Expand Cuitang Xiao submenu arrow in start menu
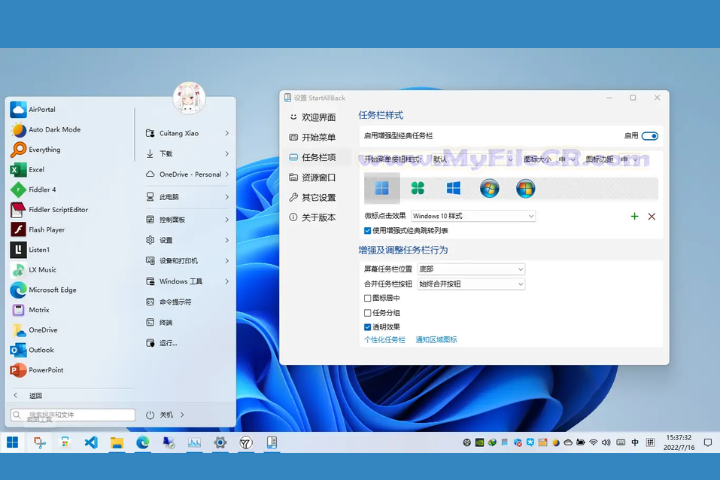The image size is (720, 480). (x=227, y=133)
